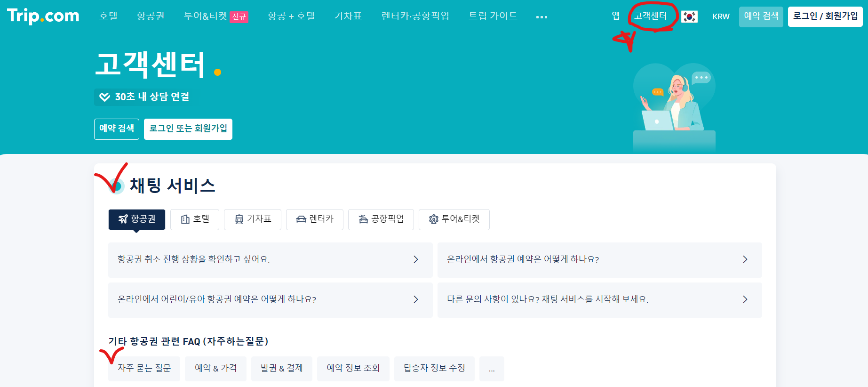Open the three-dots more menu in navigation
This screenshot has width=868, height=387.
point(542,17)
